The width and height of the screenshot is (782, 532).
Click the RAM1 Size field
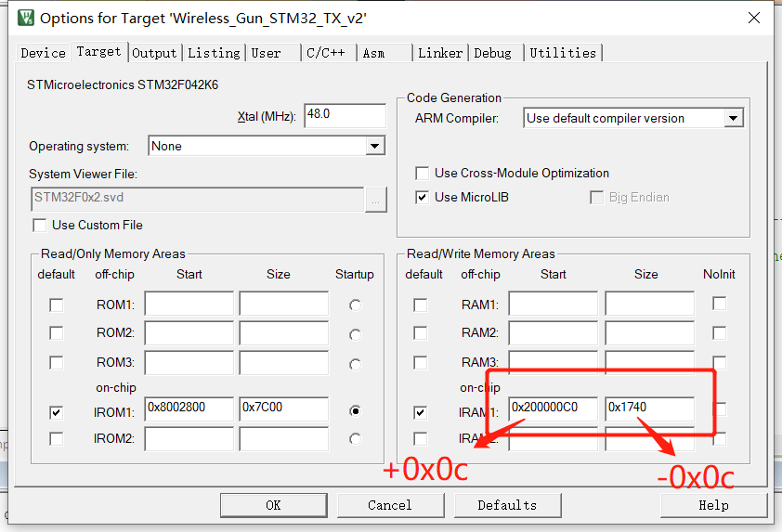pos(650,304)
